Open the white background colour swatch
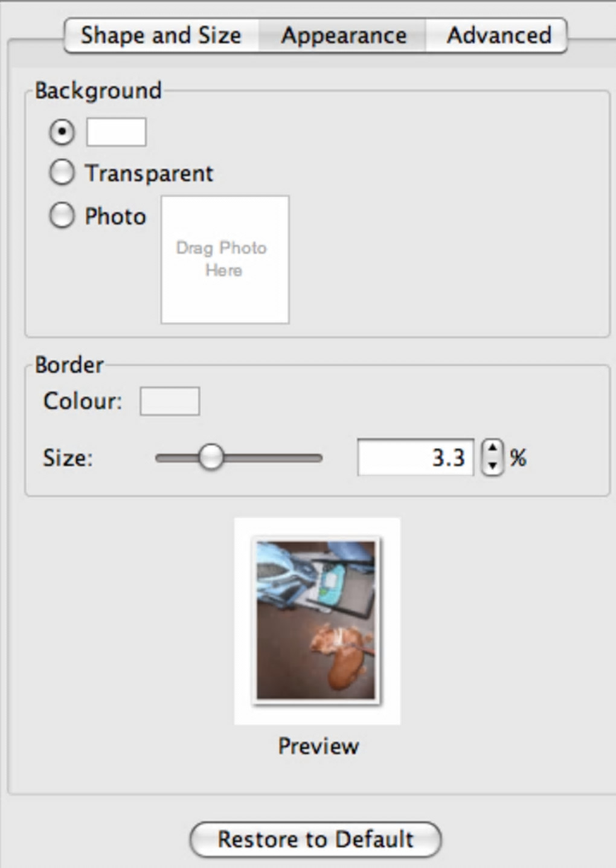Viewport: 616px width, 868px height. pos(116,132)
